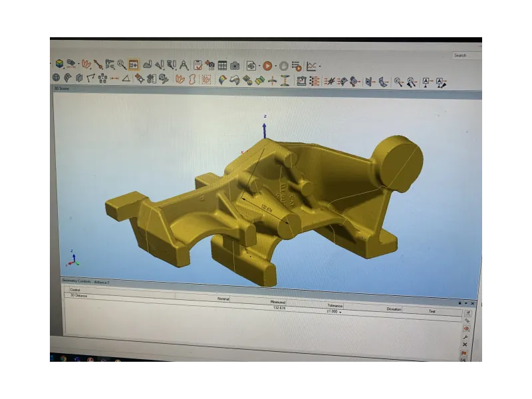Open Chrome from the Windows taskbar
Screen dimensions: 532x399
coord(63,358)
